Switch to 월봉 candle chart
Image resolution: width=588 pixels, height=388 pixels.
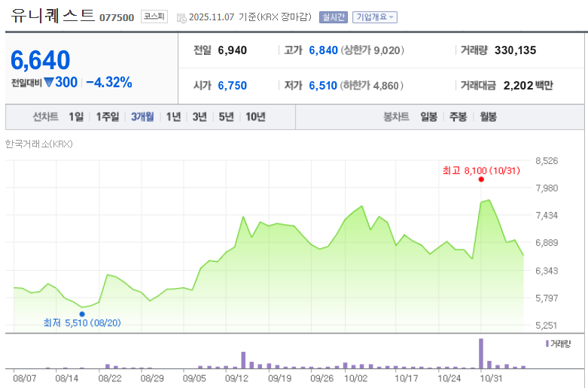click(x=489, y=117)
